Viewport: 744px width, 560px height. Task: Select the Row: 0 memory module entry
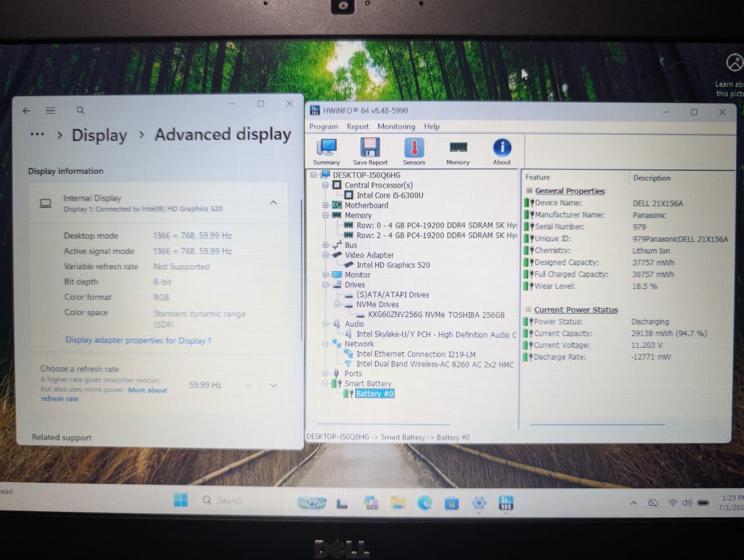pos(436,225)
